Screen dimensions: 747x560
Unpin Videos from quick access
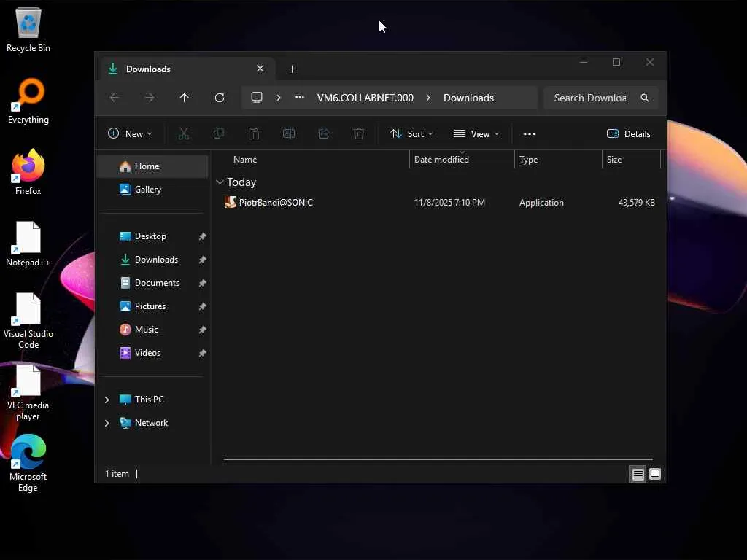point(203,353)
